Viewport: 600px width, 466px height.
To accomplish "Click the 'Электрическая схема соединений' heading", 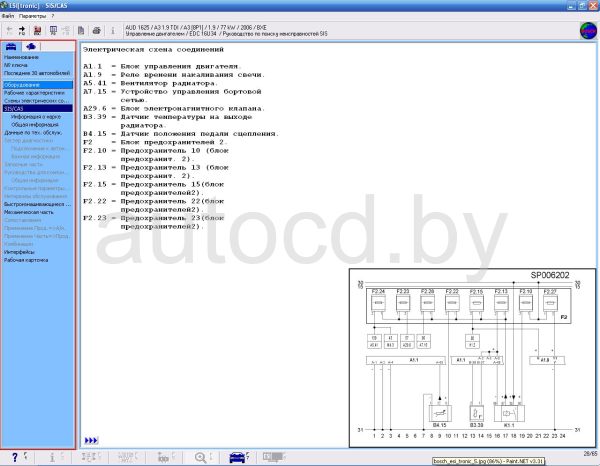I will pos(153,50).
